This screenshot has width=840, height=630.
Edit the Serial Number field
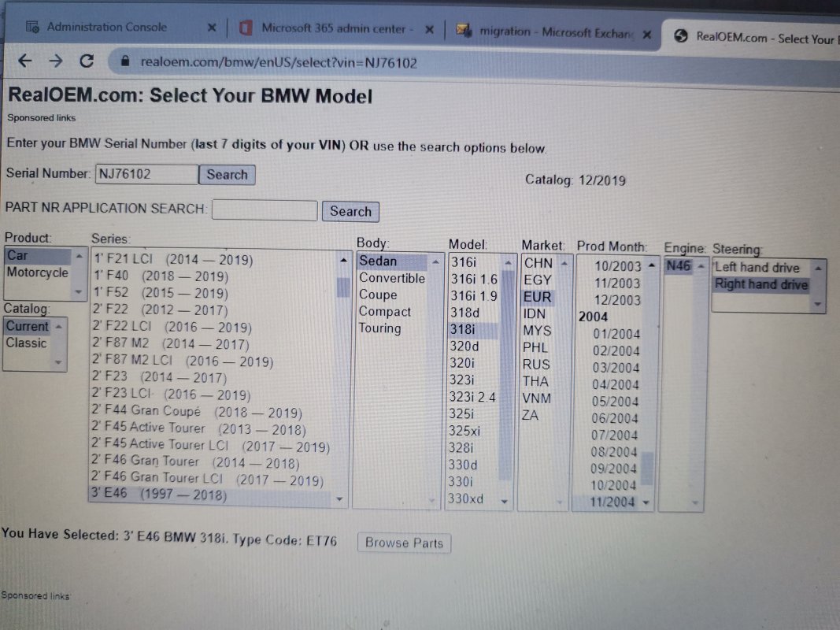pos(146,174)
